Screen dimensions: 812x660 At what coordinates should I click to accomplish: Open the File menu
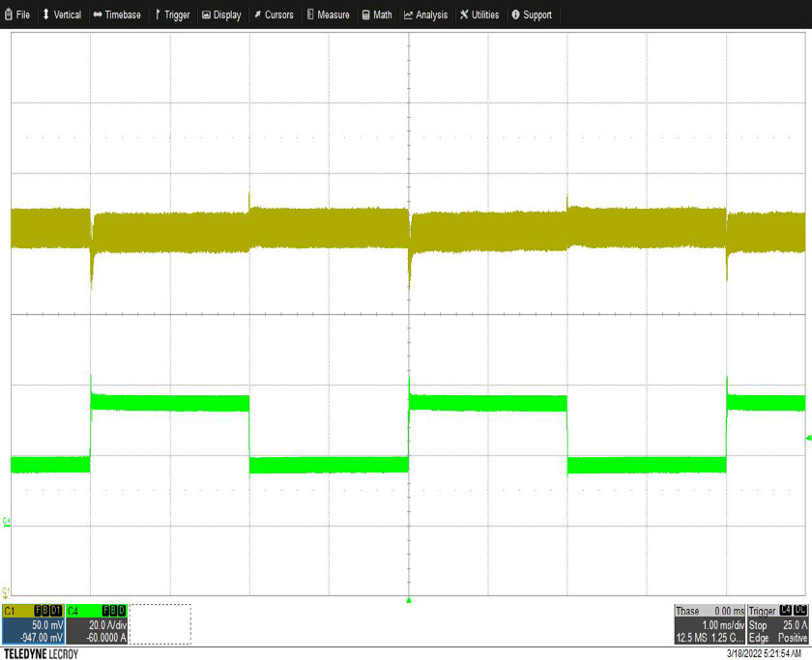tap(17, 14)
